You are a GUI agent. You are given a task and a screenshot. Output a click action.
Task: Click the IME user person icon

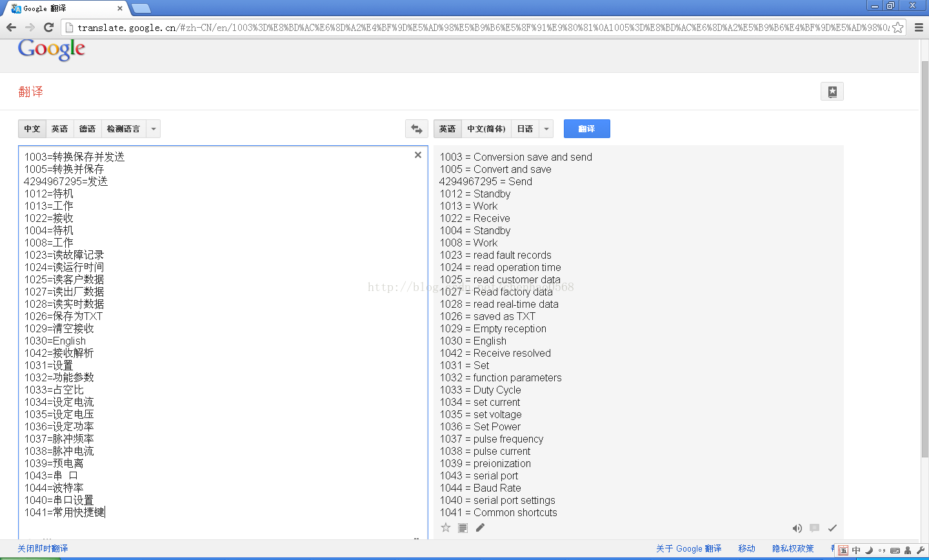[908, 550]
